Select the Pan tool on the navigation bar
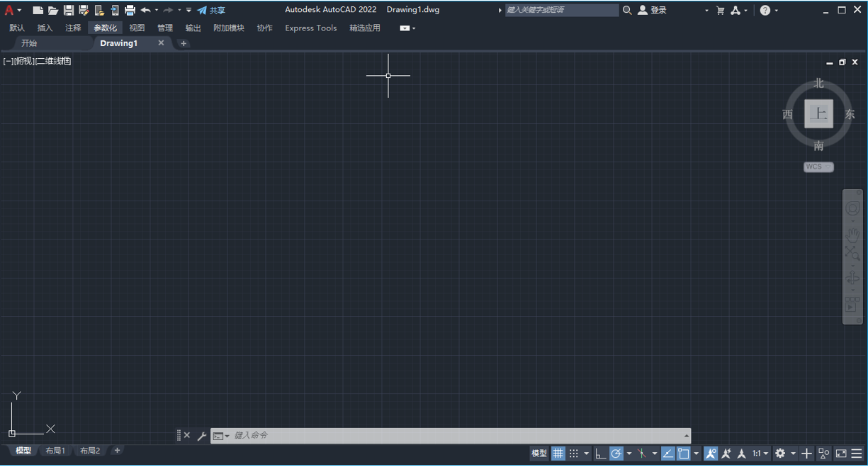Image resolution: width=868 pixels, height=467 pixels. click(x=852, y=235)
